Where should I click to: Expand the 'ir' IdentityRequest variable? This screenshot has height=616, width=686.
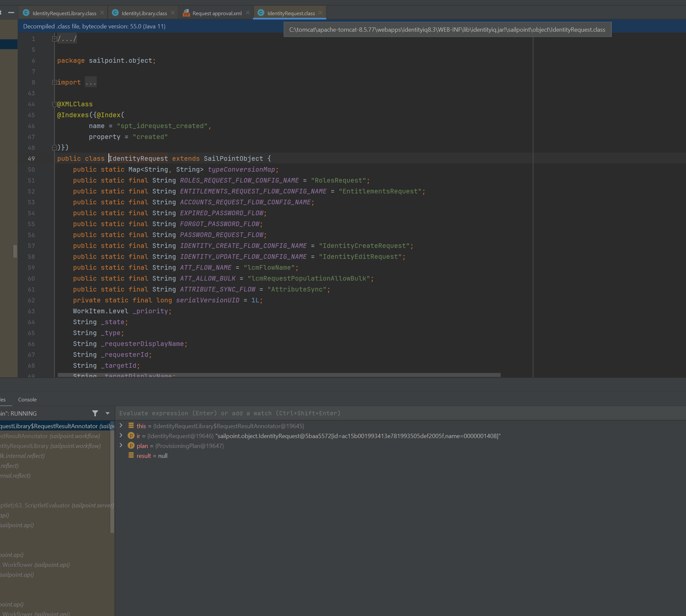(121, 436)
